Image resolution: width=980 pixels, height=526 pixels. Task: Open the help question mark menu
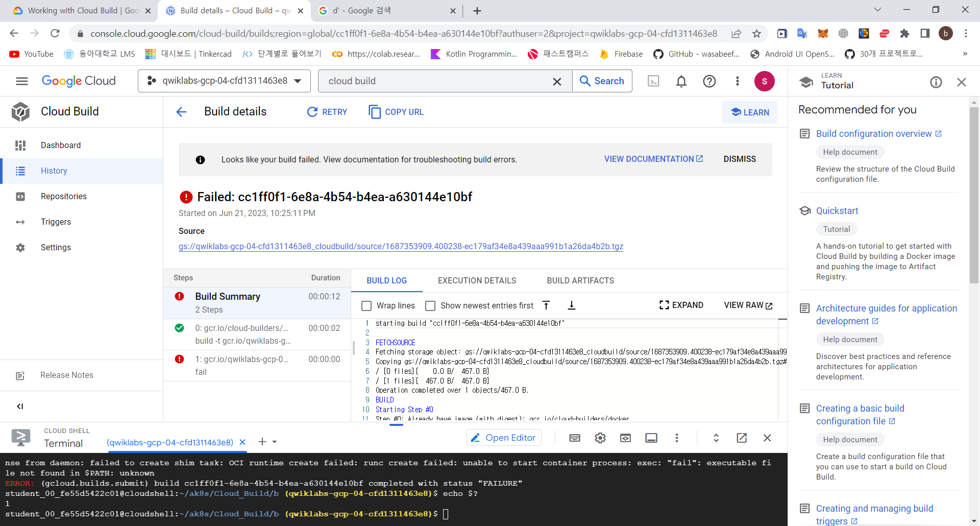709,81
